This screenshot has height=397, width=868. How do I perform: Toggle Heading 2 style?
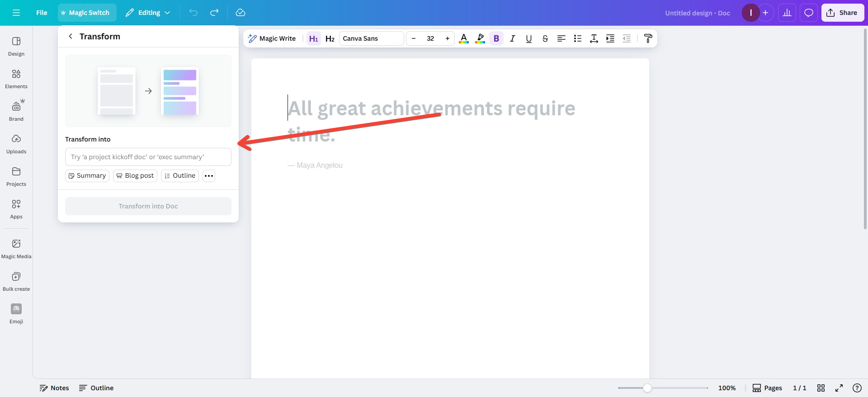(x=330, y=38)
